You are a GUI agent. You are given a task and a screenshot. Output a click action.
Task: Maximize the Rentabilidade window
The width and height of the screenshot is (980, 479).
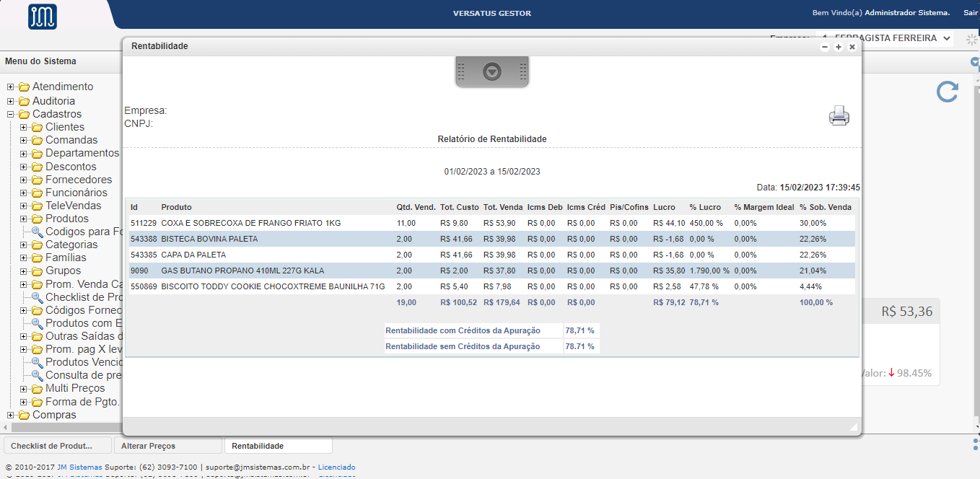pyautogui.click(x=839, y=47)
